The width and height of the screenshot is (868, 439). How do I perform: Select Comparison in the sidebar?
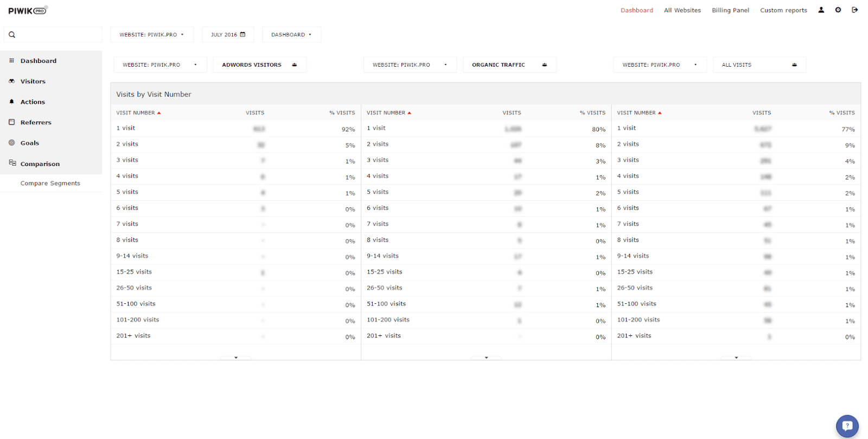point(51,164)
